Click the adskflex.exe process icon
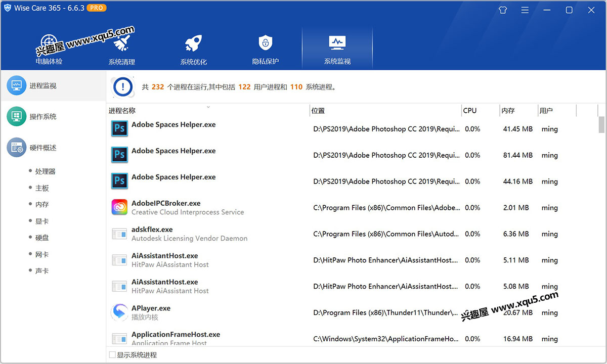The width and height of the screenshot is (607, 364). click(119, 234)
